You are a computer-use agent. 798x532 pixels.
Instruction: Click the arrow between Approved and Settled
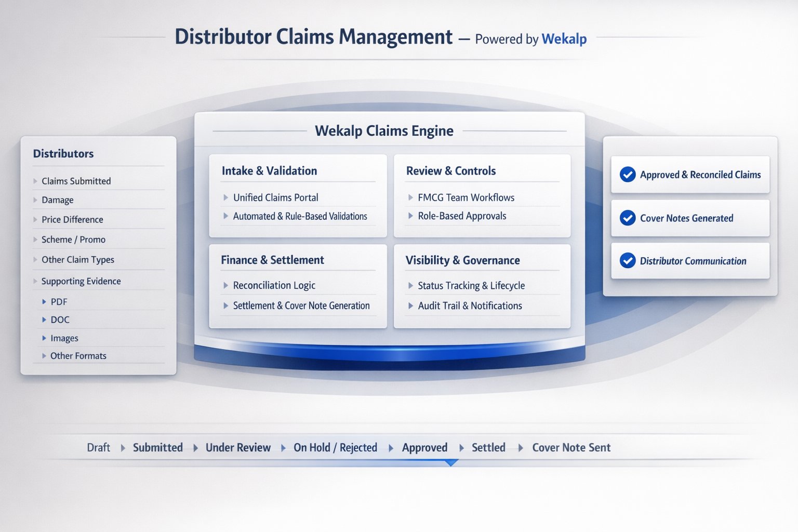coord(461,448)
